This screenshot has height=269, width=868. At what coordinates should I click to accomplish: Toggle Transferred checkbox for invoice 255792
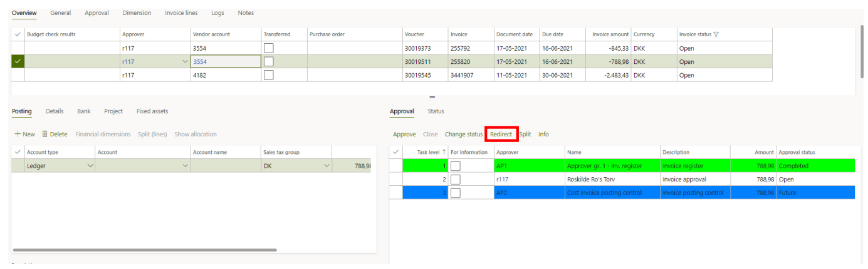[x=269, y=48]
